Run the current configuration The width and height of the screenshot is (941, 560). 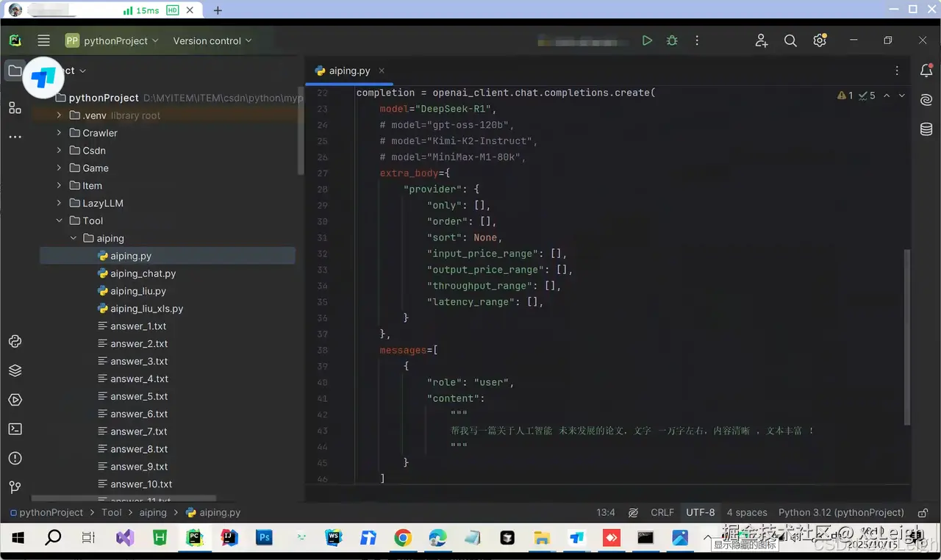click(x=647, y=41)
